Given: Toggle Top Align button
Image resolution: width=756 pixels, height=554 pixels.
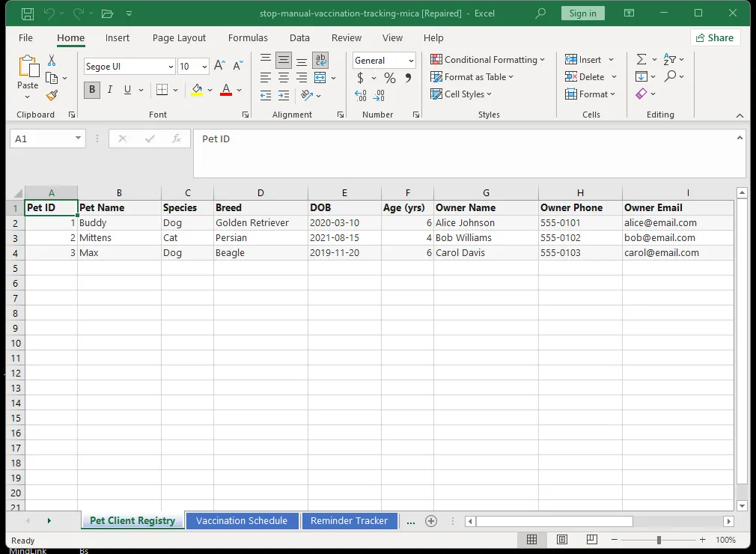Looking at the screenshot, I should tap(266, 61).
